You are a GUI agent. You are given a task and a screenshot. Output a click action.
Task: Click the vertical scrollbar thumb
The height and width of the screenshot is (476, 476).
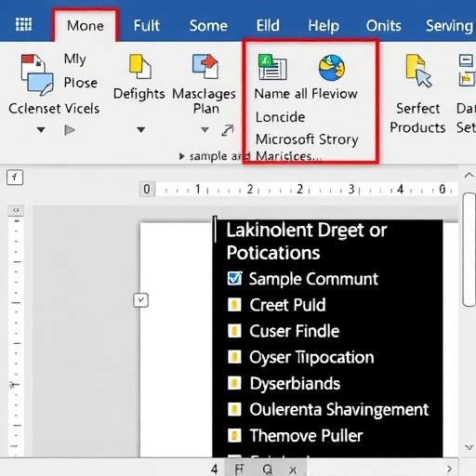469,249
